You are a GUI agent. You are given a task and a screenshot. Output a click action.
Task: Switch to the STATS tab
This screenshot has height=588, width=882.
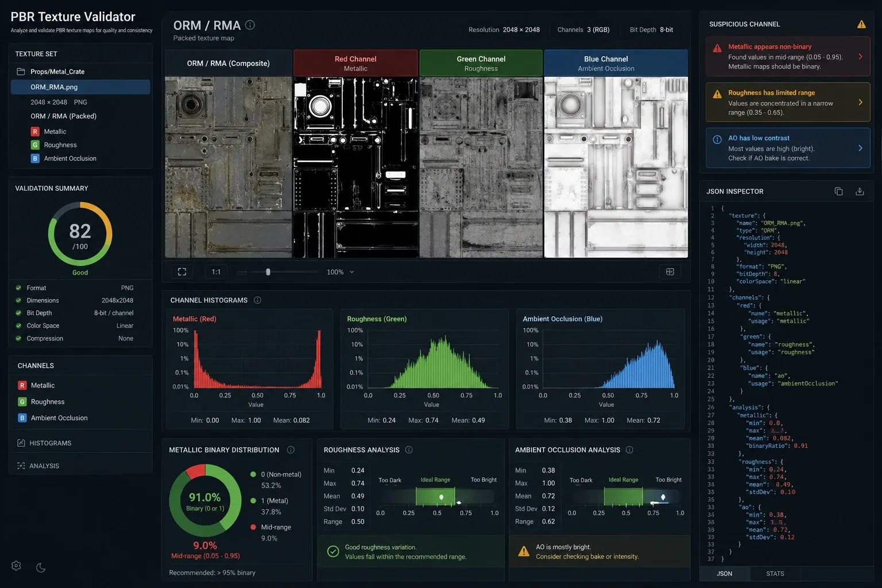tap(775, 574)
